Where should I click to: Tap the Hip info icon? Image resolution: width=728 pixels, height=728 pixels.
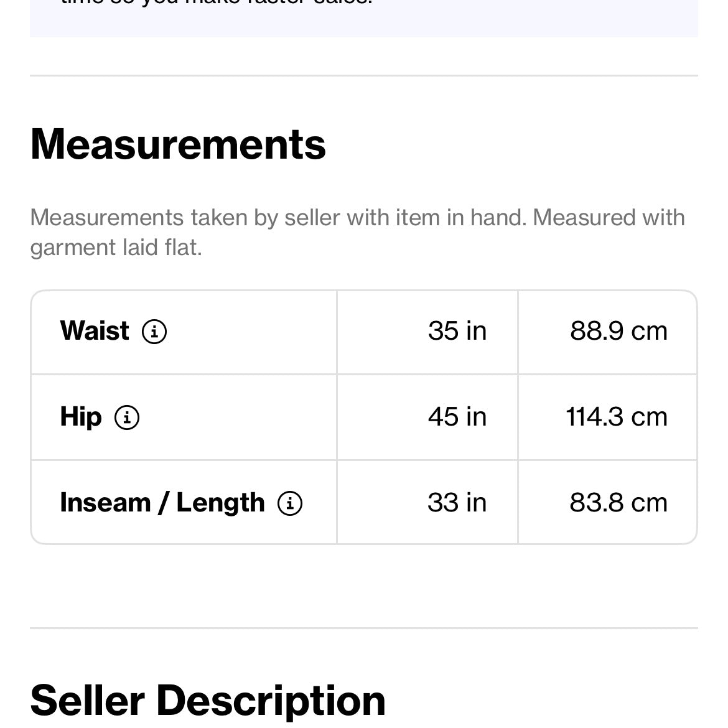127,418
